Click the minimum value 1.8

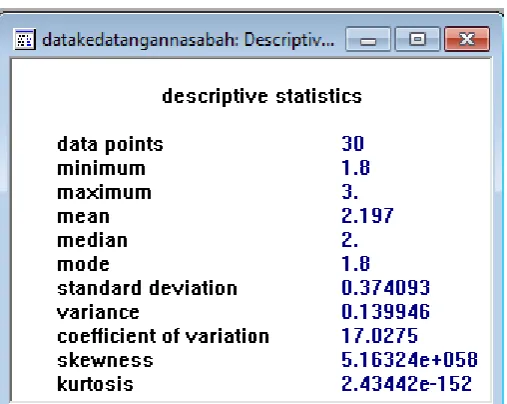click(x=356, y=168)
